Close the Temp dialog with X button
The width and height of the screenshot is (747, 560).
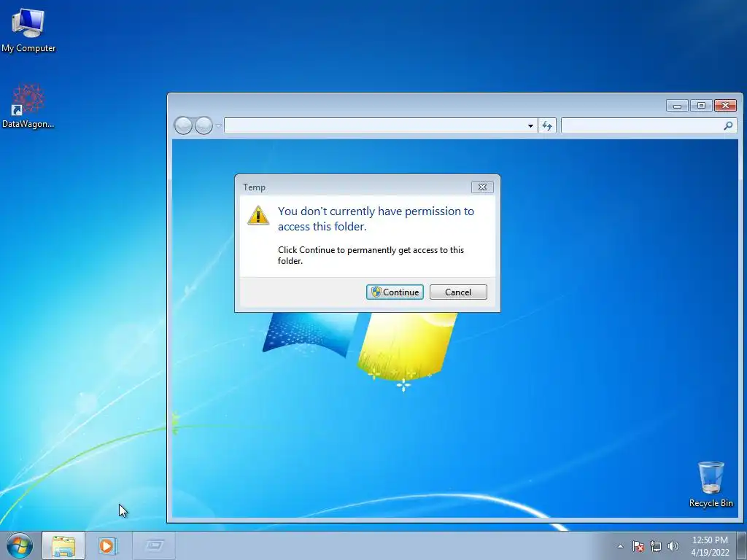click(482, 187)
